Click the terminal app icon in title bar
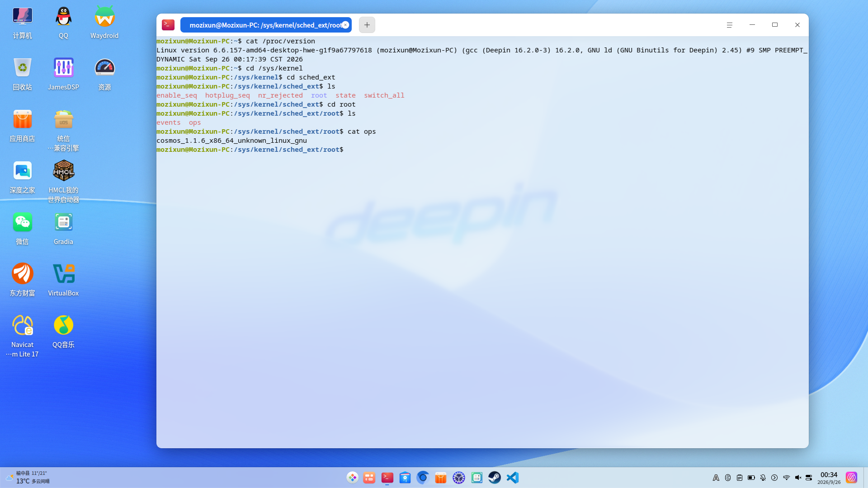 (x=168, y=25)
